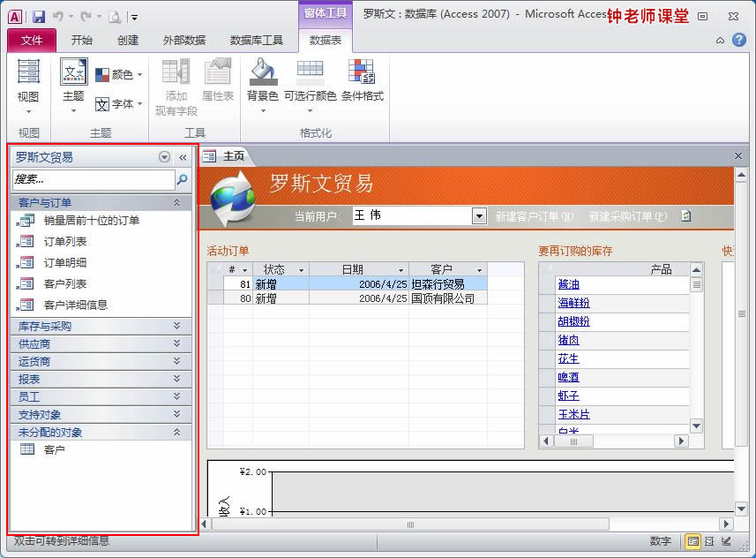Open the 属性表 property sheet

pyautogui.click(x=217, y=79)
